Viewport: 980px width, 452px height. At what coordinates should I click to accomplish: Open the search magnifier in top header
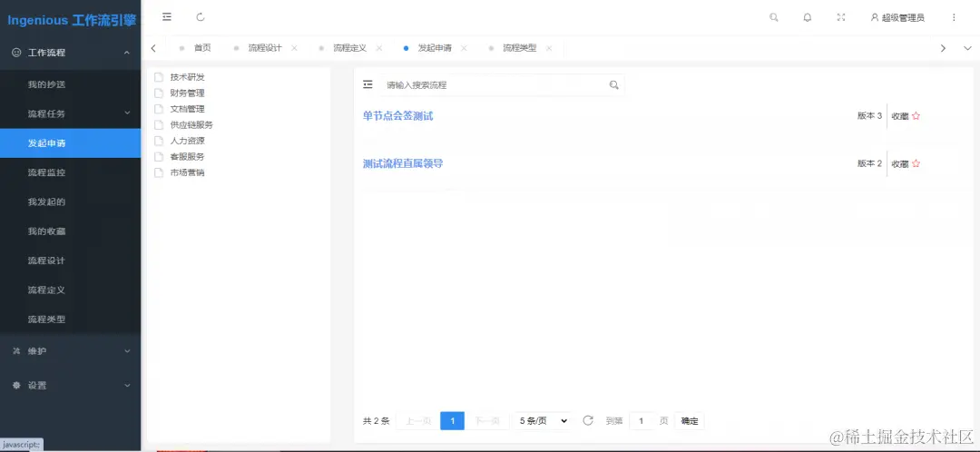click(774, 17)
